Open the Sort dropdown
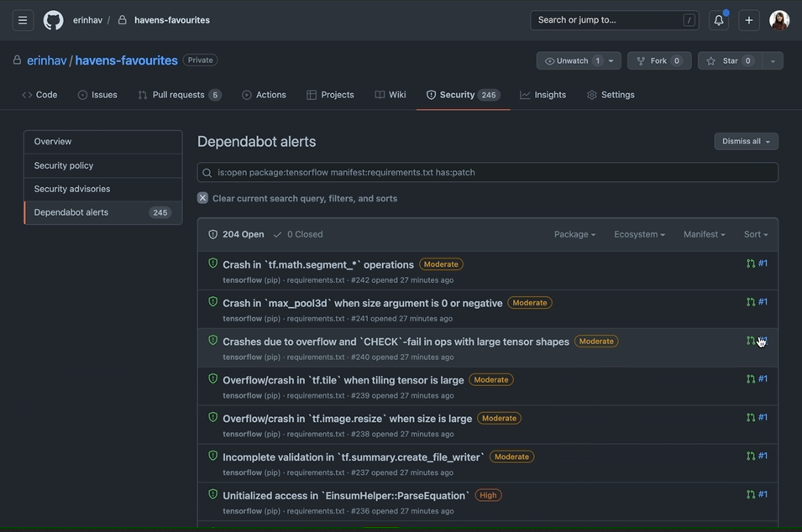This screenshot has width=802, height=532. (755, 234)
